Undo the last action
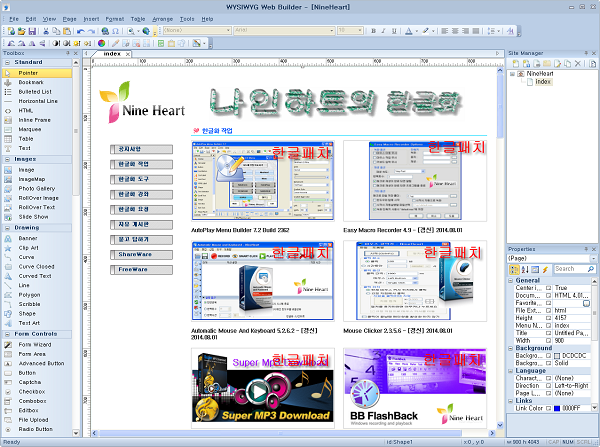 tap(80, 31)
